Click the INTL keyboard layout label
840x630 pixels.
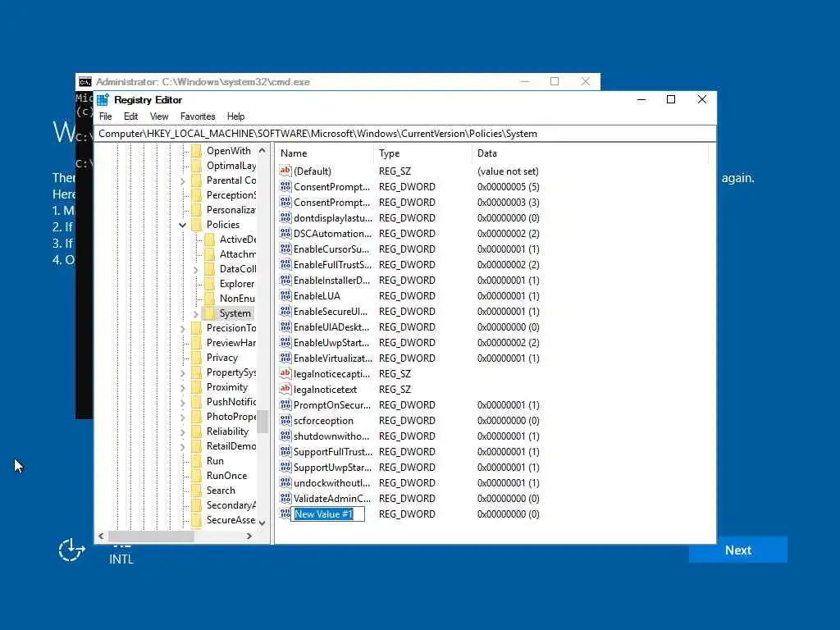coord(121,559)
